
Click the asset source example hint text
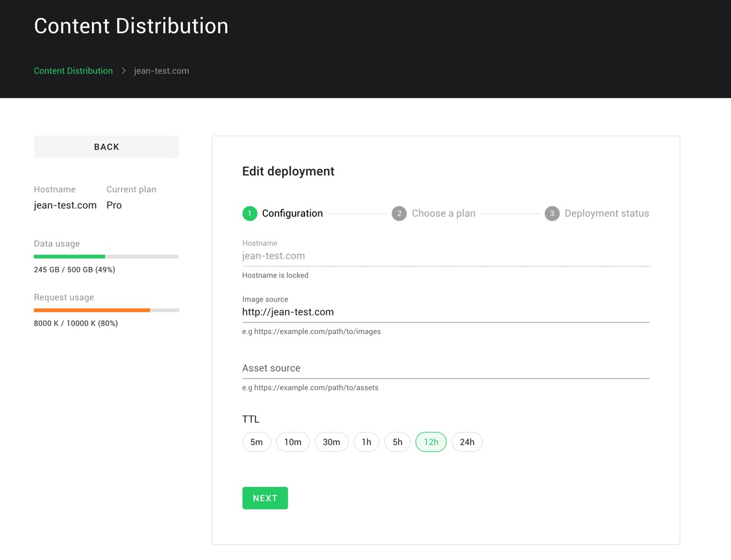(310, 388)
